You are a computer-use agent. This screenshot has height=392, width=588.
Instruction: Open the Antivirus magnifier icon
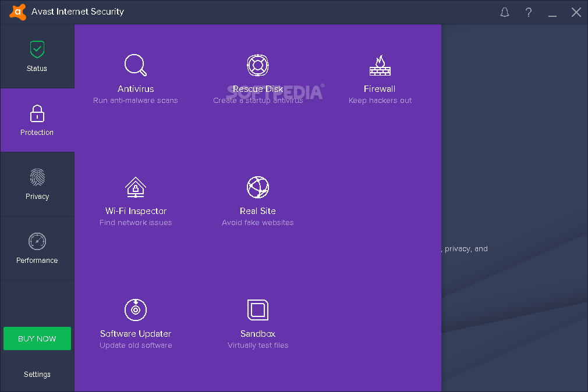click(136, 65)
